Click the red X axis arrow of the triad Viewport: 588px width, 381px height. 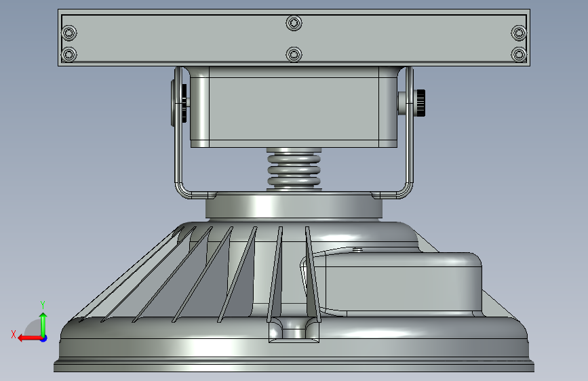coord(30,338)
